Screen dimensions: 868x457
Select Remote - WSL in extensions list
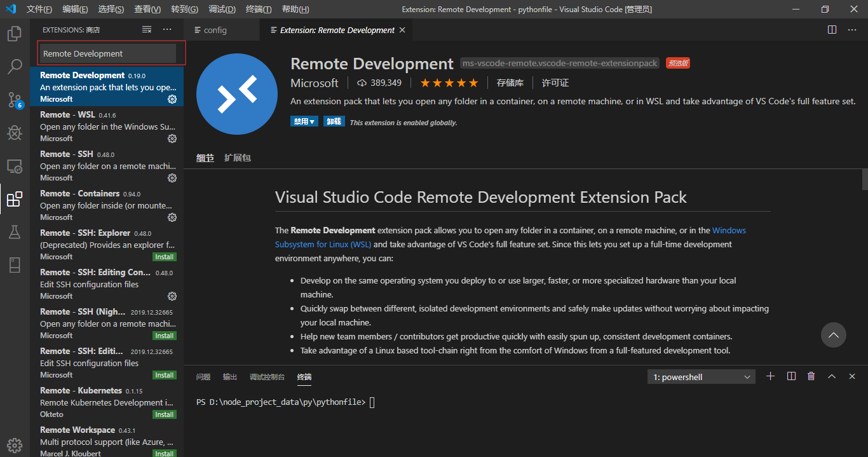click(x=107, y=126)
